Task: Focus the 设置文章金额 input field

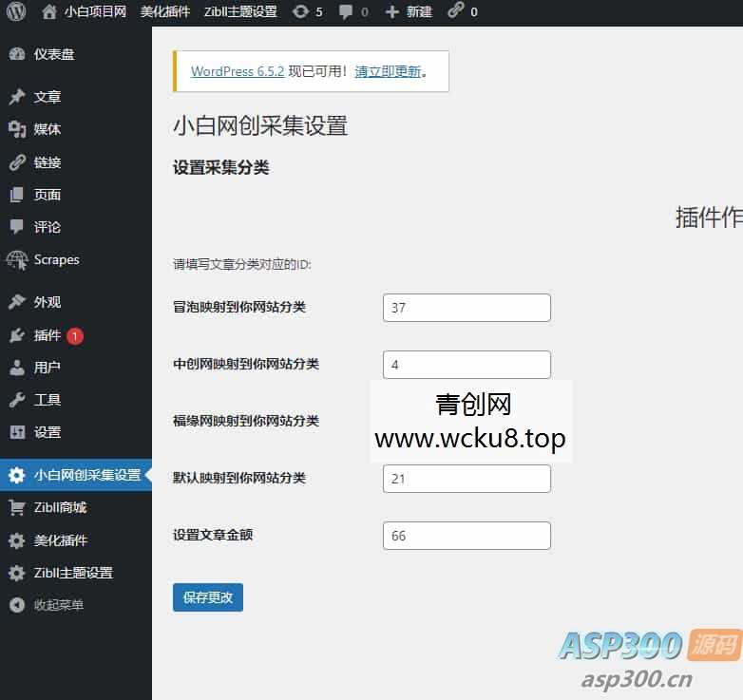Action: tap(467, 536)
